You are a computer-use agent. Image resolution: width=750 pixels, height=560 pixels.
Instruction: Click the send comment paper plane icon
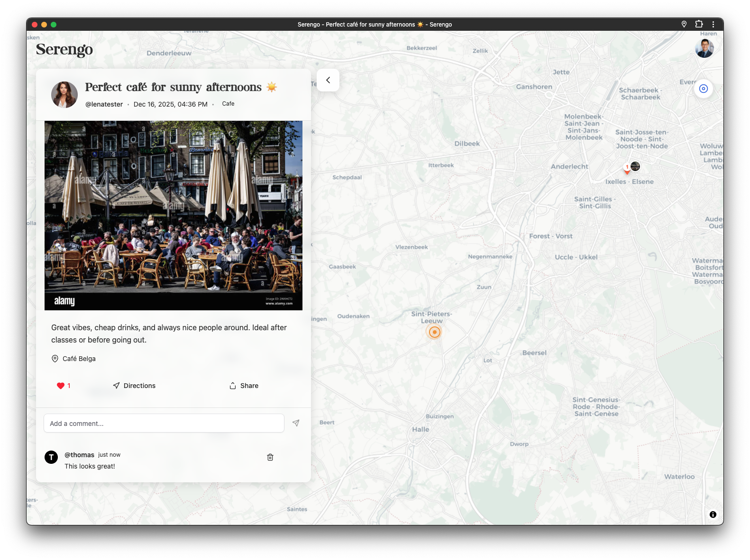[296, 423]
